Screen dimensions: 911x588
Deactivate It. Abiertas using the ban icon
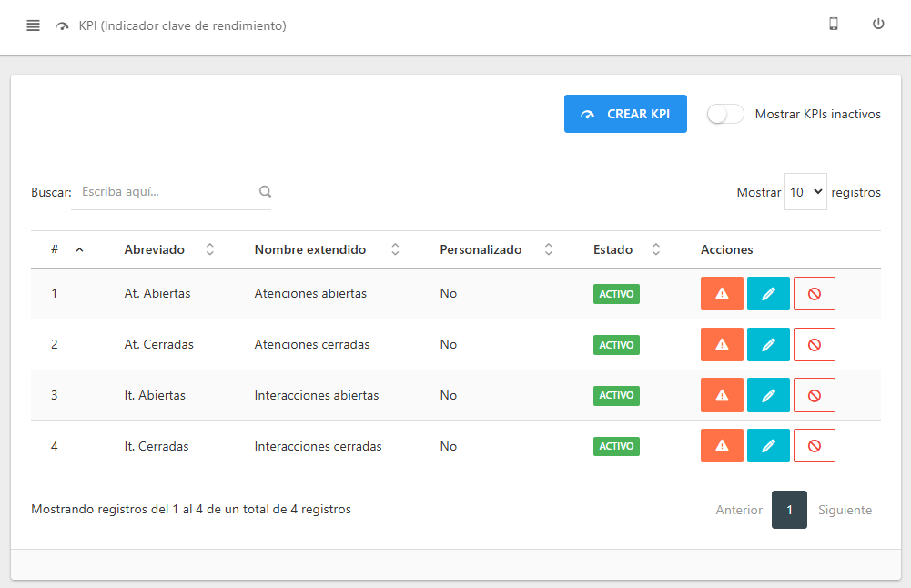[x=814, y=395]
